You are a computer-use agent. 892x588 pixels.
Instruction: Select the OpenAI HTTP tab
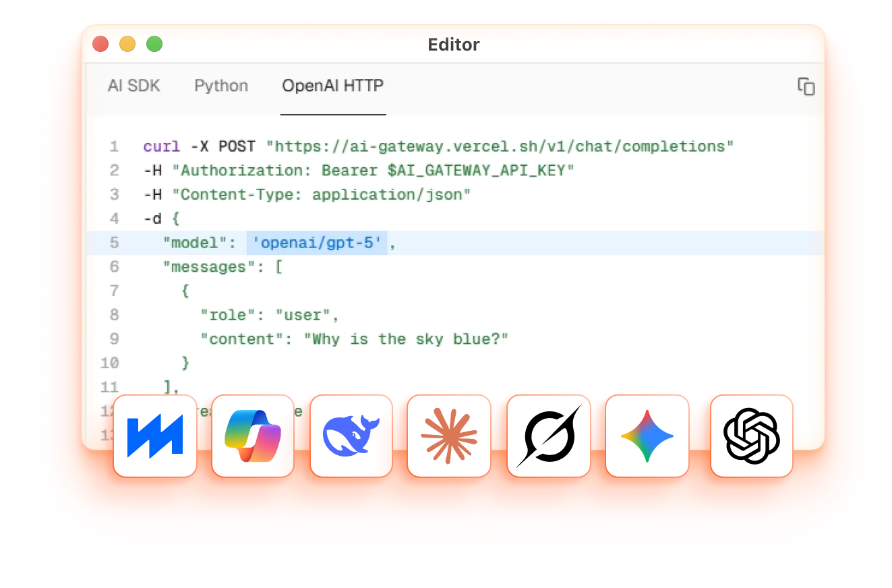(332, 86)
